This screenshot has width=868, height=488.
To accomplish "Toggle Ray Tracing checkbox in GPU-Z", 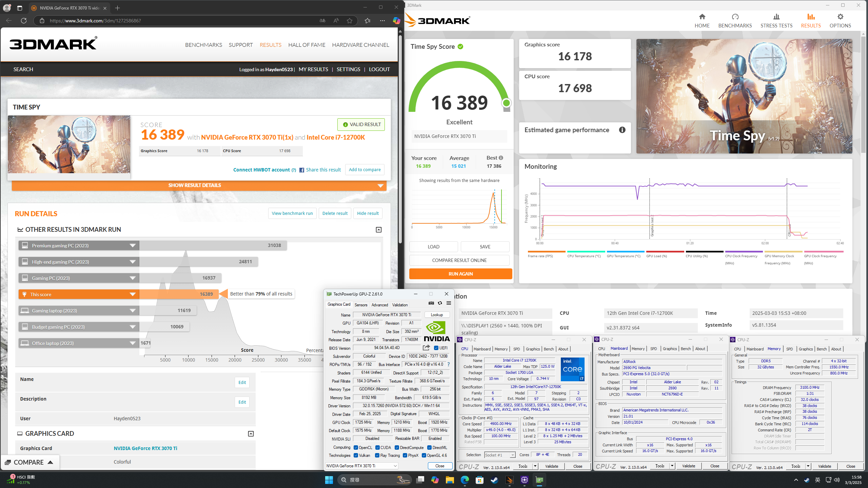I will (377, 455).
